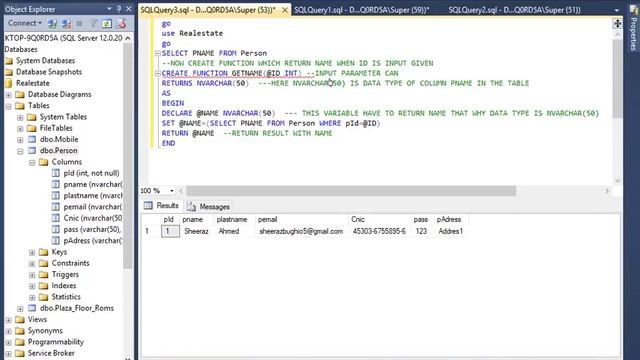640x360 pixels.
Task: Expand the Keys folder
Action: pyautogui.click(x=32, y=253)
